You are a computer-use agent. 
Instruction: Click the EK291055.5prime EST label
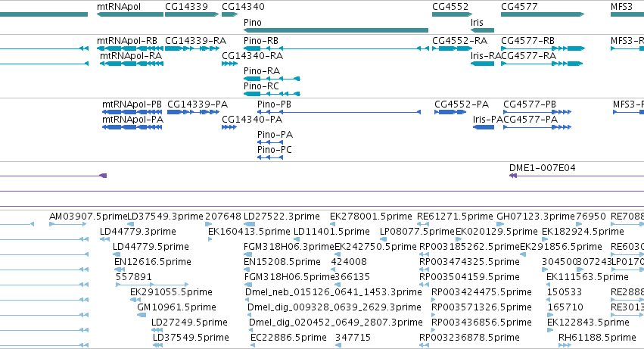click(171, 292)
